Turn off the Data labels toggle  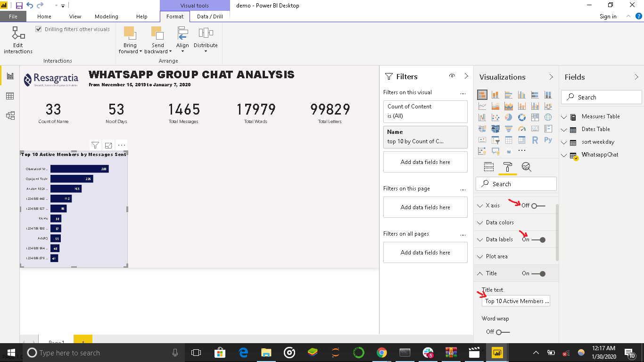(537, 240)
